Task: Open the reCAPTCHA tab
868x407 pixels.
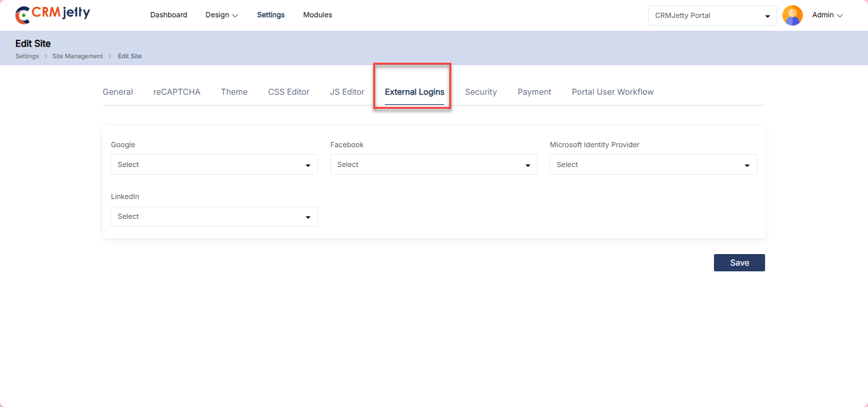Action: pos(176,92)
